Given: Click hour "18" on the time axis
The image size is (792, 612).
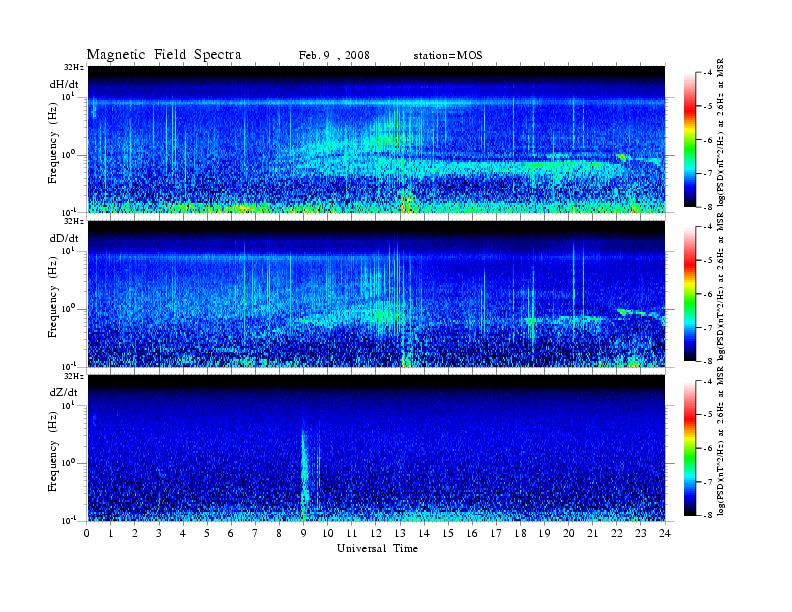Looking at the screenshot, I should coord(520,533).
